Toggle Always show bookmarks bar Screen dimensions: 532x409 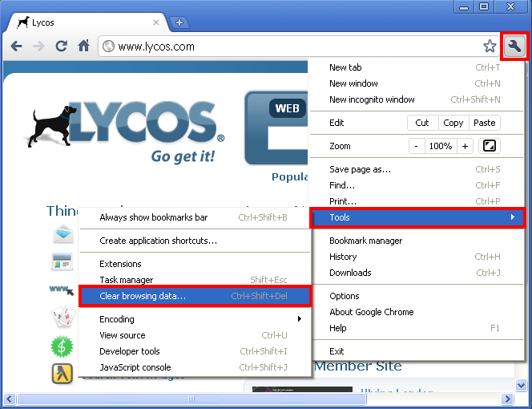[195, 217]
